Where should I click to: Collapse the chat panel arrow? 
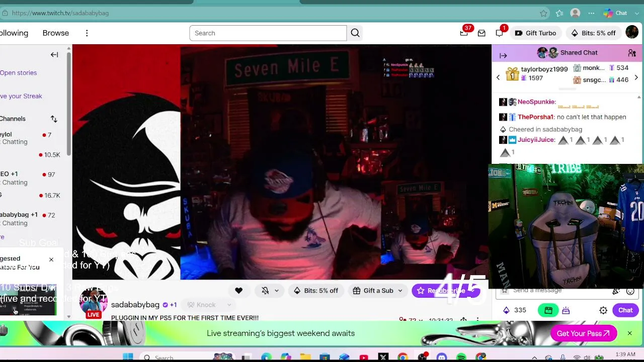click(503, 55)
